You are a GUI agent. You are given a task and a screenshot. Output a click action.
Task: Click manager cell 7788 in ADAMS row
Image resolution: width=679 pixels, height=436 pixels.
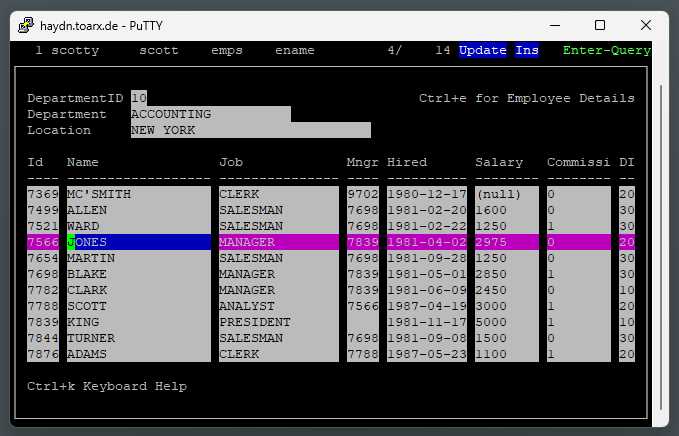coord(363,354)
